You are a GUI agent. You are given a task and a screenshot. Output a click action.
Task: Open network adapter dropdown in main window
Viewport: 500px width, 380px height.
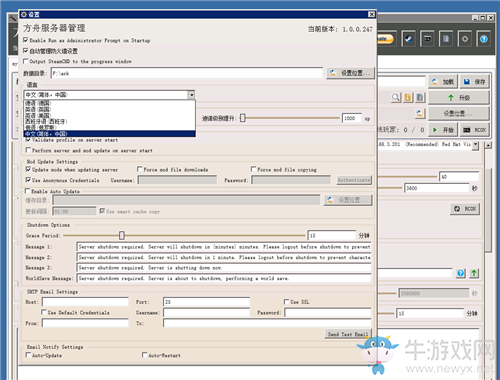point(476,145)
